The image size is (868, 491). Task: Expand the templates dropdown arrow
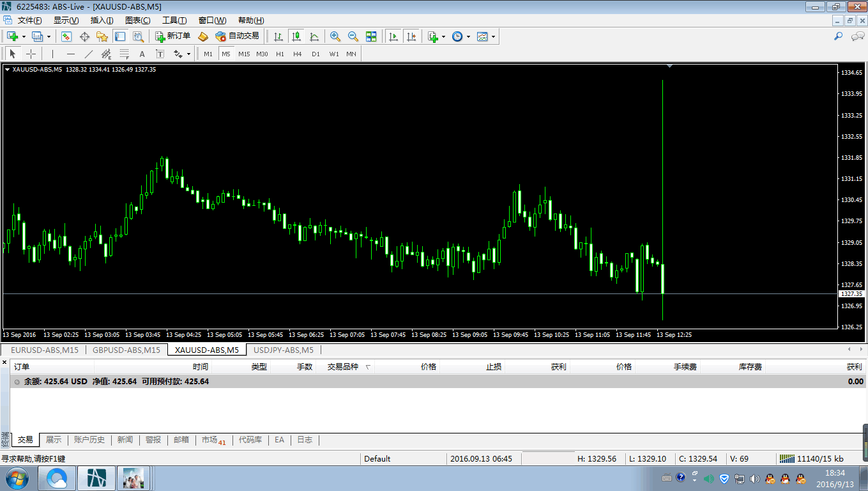coord(493,36)
